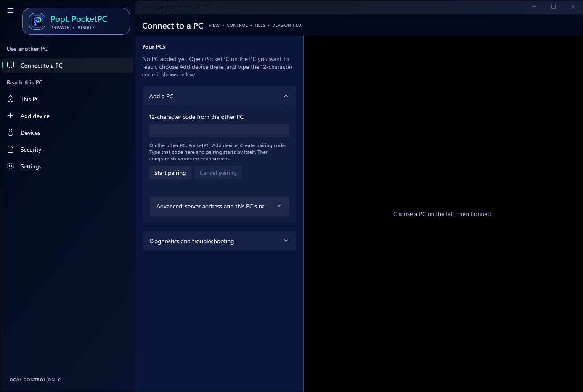583x392 pixels.
Task: Open the This PC page
Action: (68, 99)
